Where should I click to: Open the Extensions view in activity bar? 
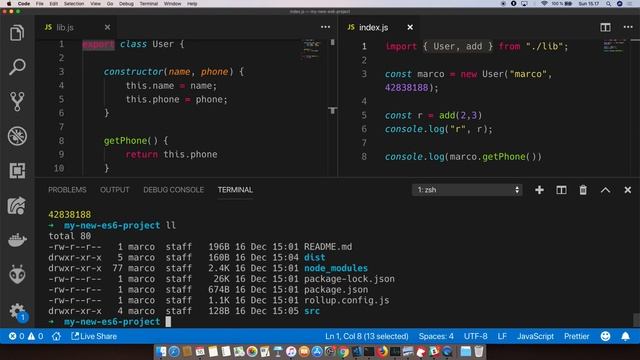(x=17, y=171)
